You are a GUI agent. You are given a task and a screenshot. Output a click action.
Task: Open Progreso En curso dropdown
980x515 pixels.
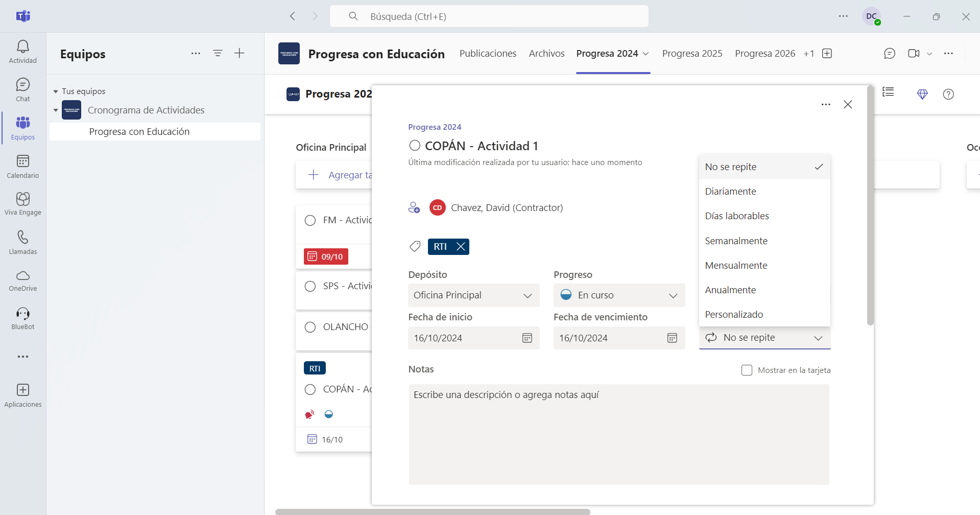619,295
